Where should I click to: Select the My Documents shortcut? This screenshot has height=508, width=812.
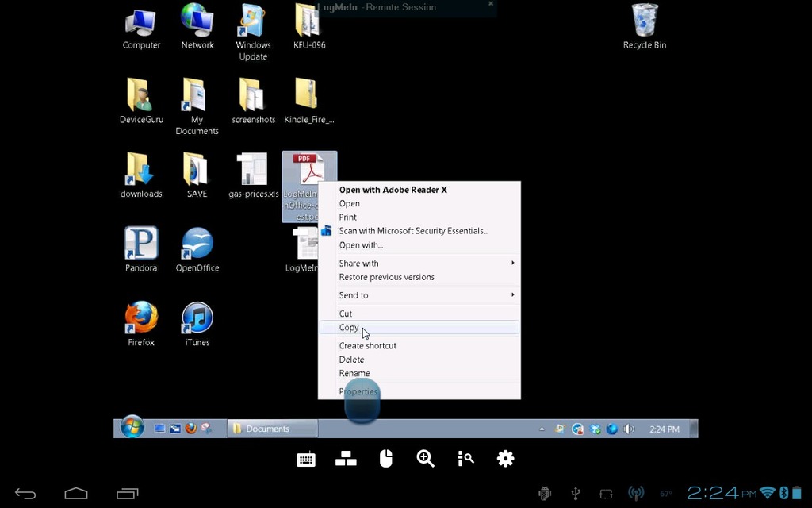(x=197, y=107)
